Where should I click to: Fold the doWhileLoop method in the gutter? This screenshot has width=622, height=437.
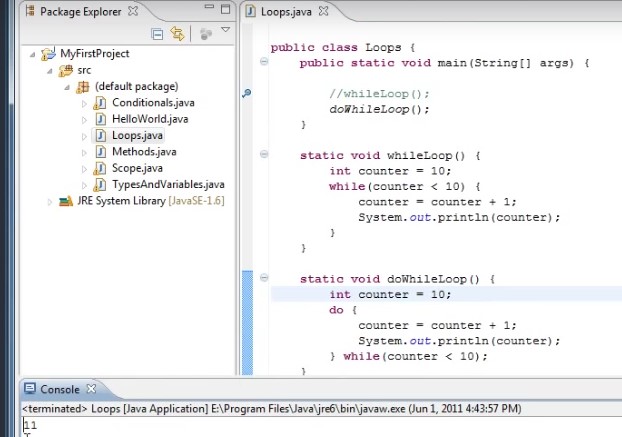click(x=264, y=278)
